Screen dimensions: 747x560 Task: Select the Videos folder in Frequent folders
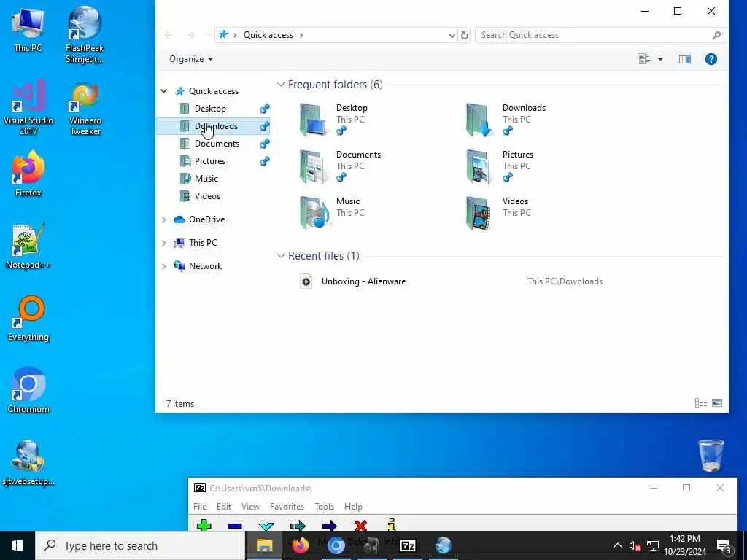coord(497,212)
